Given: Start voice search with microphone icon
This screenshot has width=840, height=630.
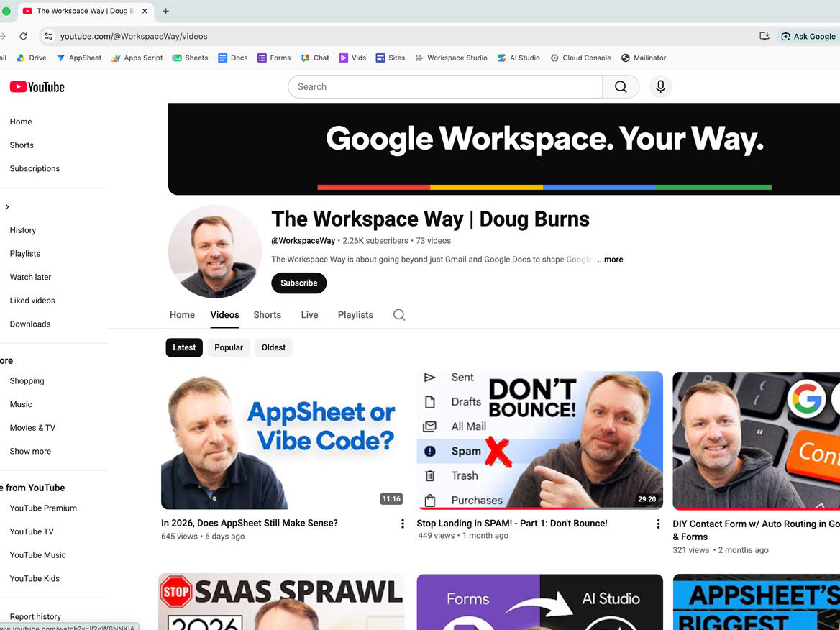Looking at the screenshot, I should pos(660,87).
